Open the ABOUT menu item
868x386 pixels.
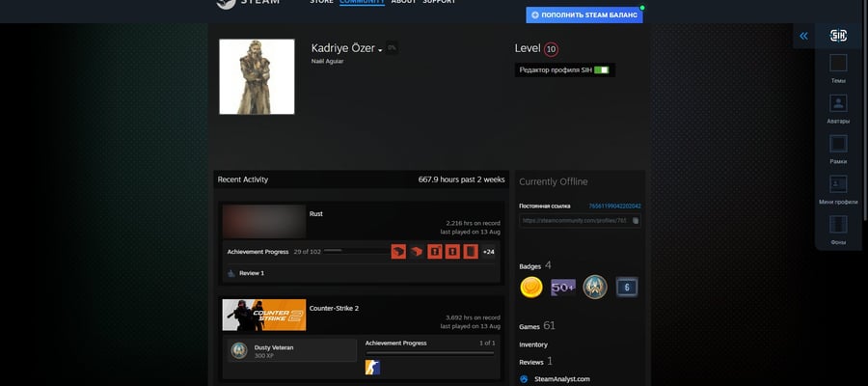[403, 2]
